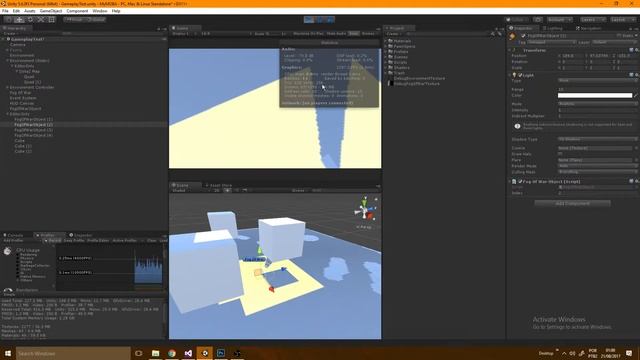The width and height of the screenshot is (640, 360).
Task: Open Fog Of War Object script gear
Action: (637, 181)
